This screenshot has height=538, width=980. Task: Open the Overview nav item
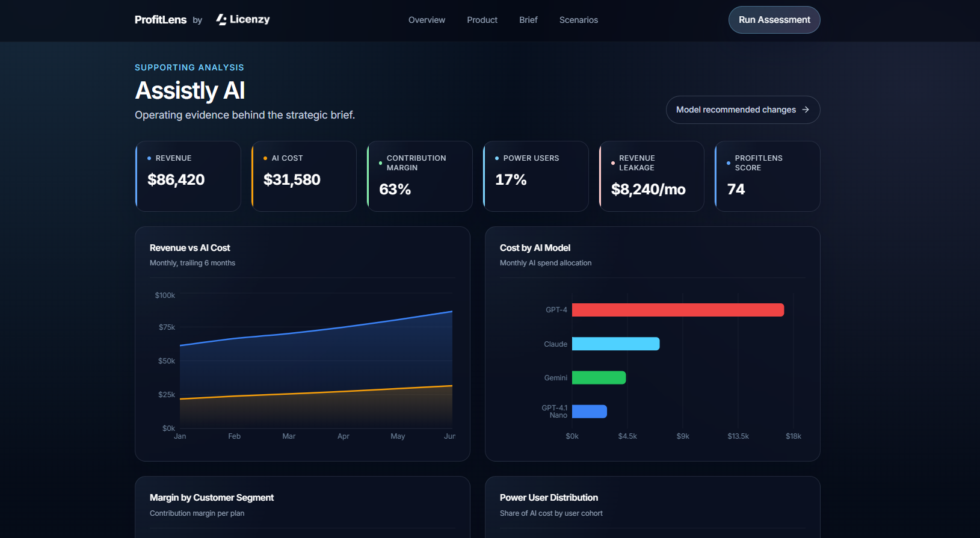(x=427, y=20)
